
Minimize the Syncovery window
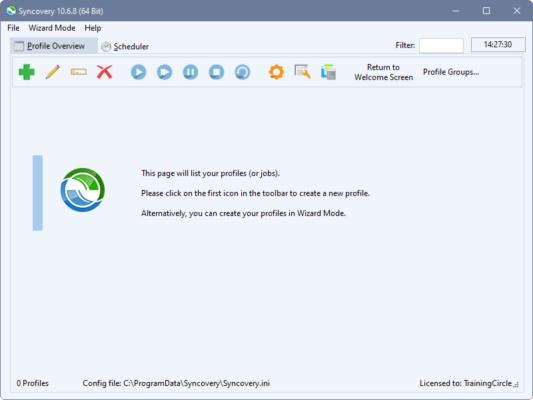pos(456,11)
